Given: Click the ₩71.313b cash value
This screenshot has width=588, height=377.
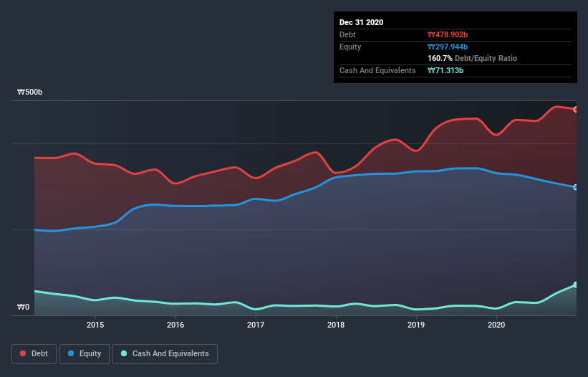Looking at the screenshot, I should (445, 70).
